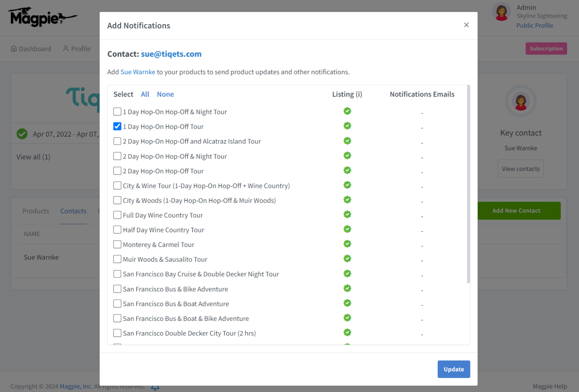Close the Add Notifications dialog
Viewport: 579px width, 392px height.
(x=466, y=25)
